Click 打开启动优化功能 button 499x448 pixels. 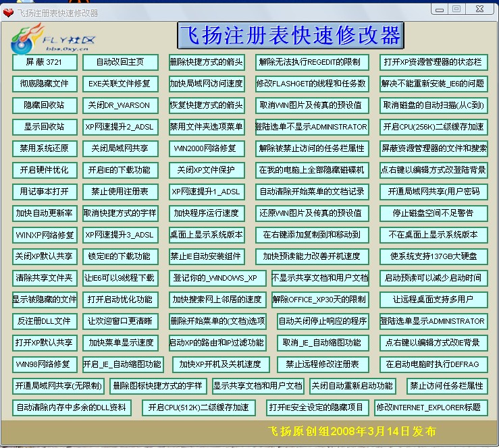pos(120,300)
